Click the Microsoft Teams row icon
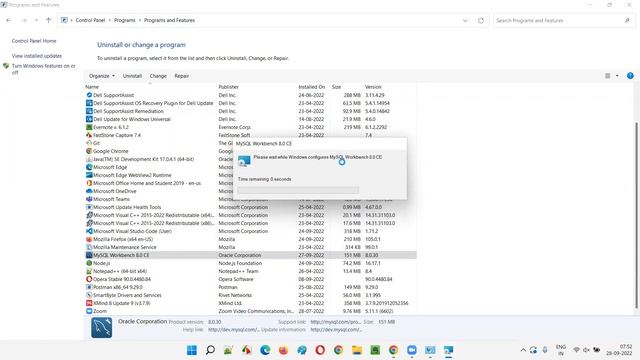 click(89, 199)
